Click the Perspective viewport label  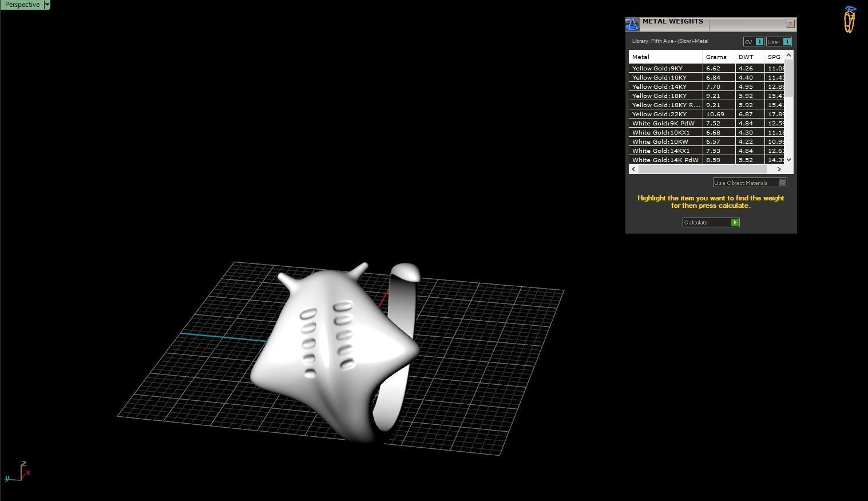(22, 5)
